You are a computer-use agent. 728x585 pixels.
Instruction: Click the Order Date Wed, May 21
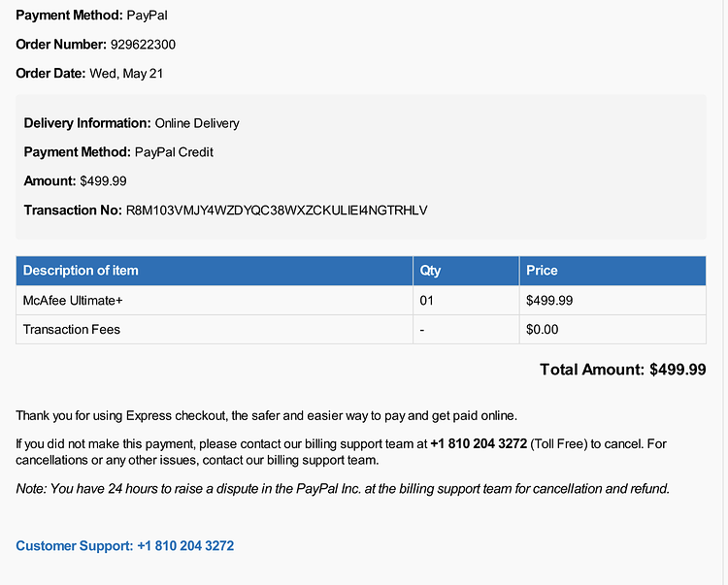pos(89,74)
